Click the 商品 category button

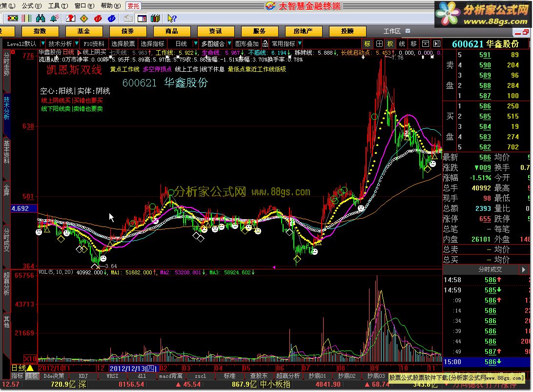(x=172, y=31)
